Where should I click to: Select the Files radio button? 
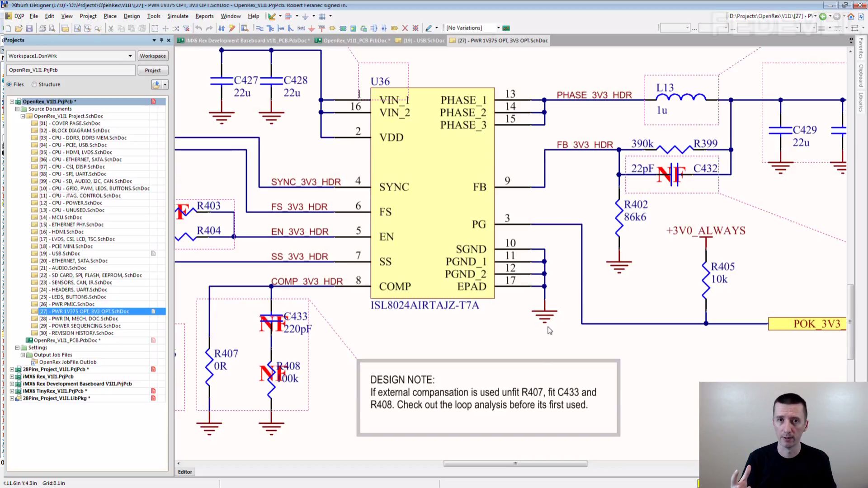9,84
